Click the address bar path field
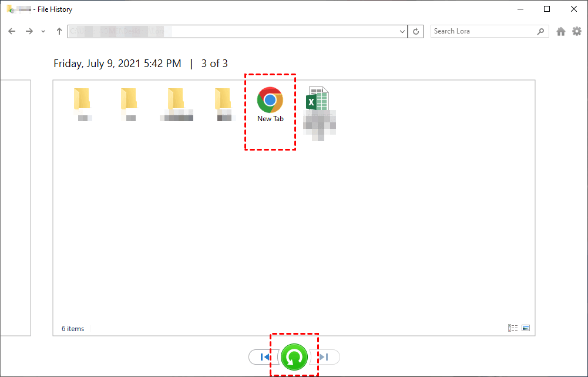The width and height of the screenshot is (588, 377). click(233, 32)
